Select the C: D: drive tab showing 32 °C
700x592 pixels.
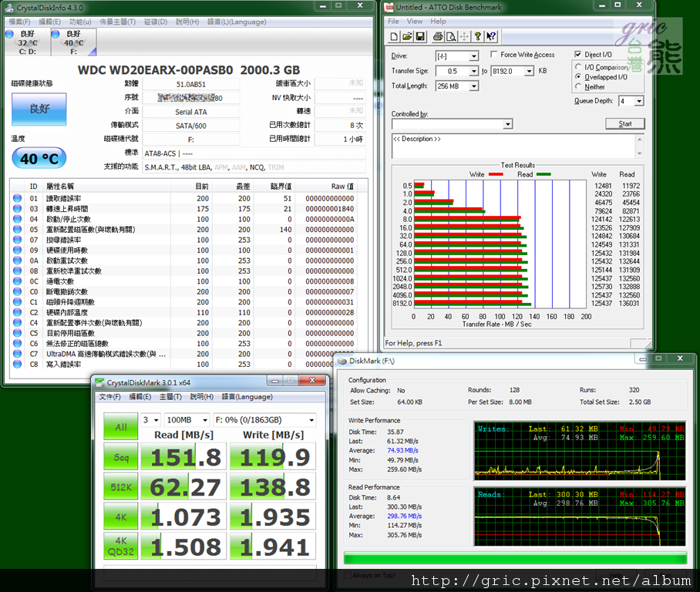(x=26, y=43)
